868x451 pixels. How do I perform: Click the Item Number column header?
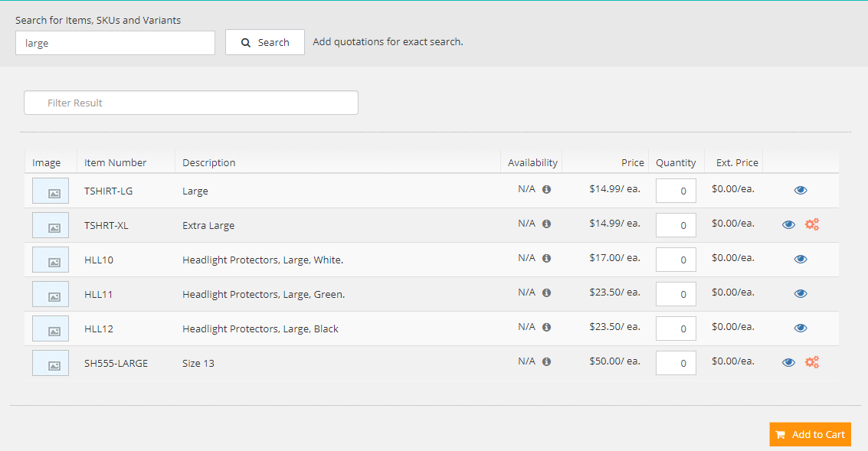coord(116,162)
